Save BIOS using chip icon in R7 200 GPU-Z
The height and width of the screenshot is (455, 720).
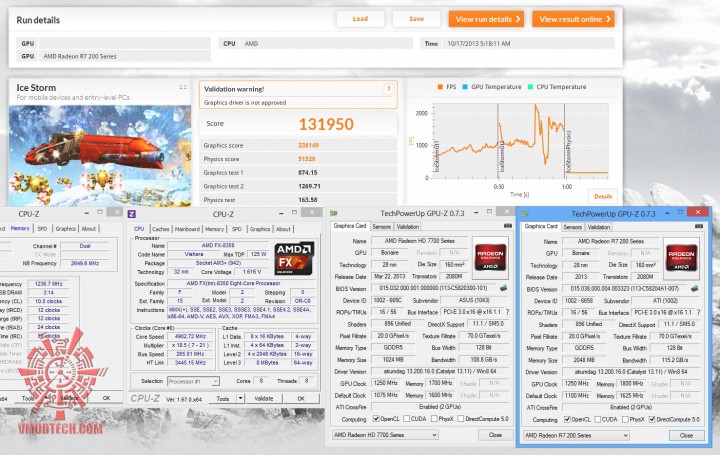point(694,289)
